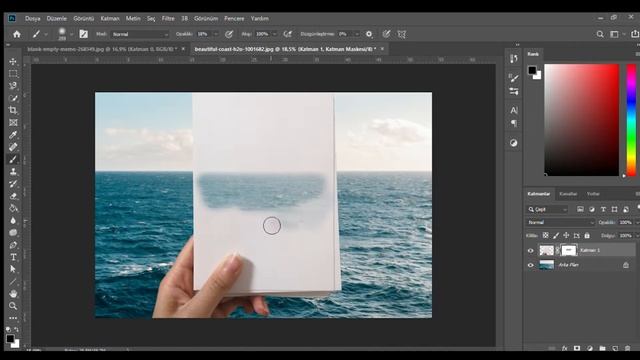
Task: Toggle airbrush build-up button
Action: tap(288, 34)
